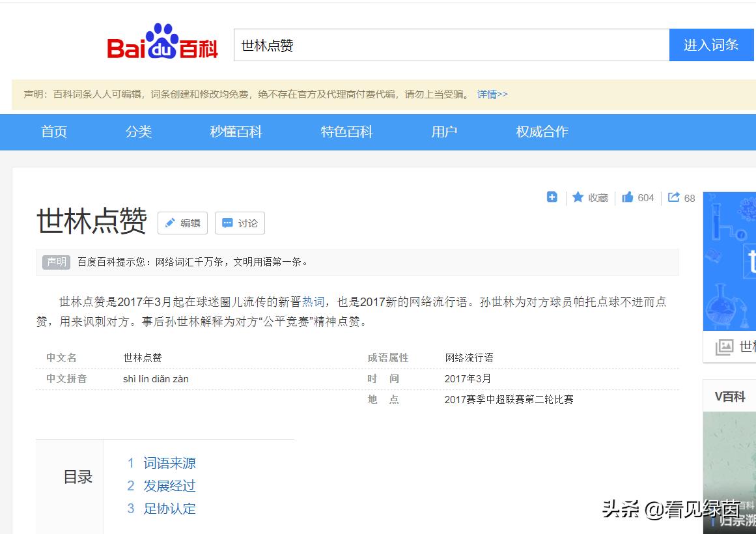The width and height of the screenshot is (756, 534).
Task: Click the 604 like counter
Action: click(x=646, y=197)
